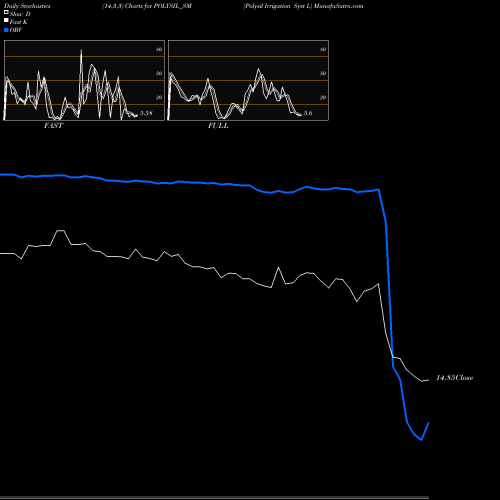Click the Fast K legend swatch
Screen dimensions: 500x500
pyautogui.click(x=6, y=20)
